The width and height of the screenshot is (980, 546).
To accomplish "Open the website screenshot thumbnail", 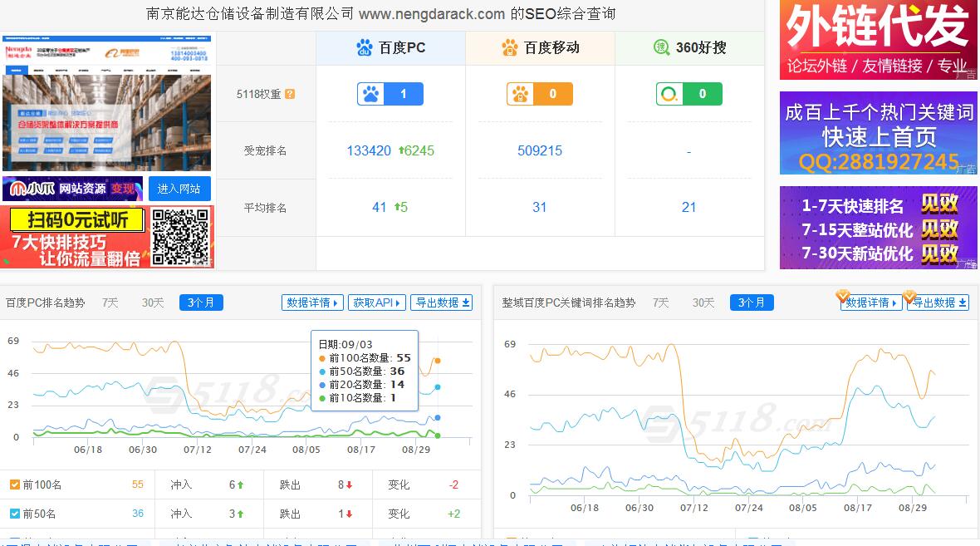I will (107, 103).
